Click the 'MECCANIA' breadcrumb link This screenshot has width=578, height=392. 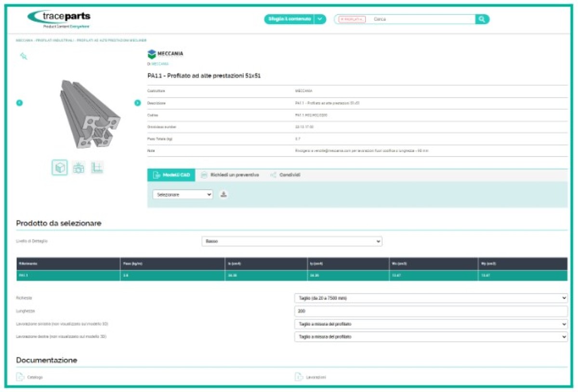point(25,40)
